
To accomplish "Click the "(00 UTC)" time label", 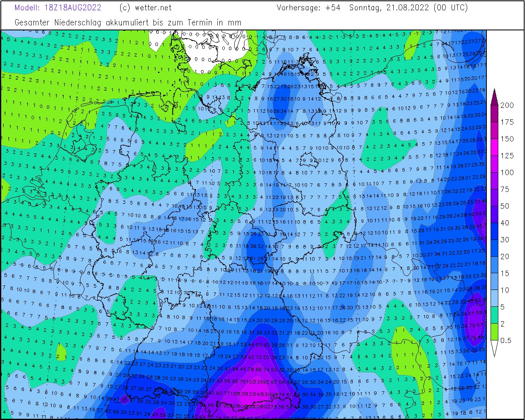I will pos(450,8).
